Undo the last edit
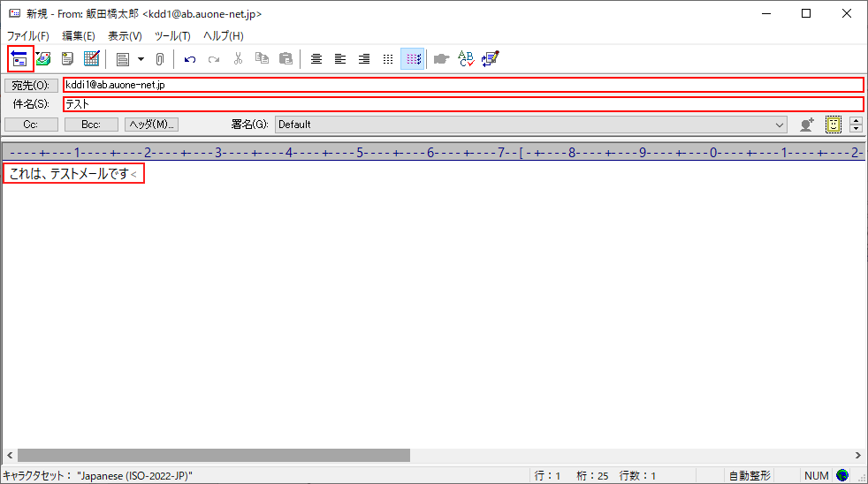 pyautogui.click(x=190, y=59)
